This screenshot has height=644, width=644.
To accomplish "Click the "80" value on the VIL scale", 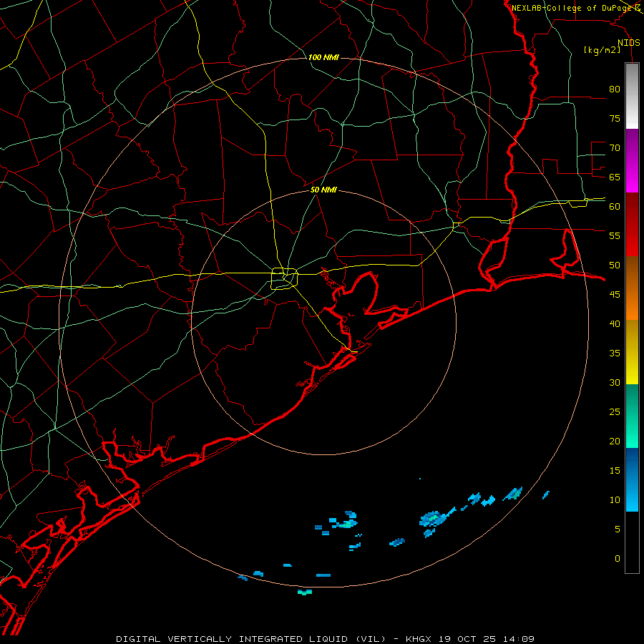I will tap(615, 89).
